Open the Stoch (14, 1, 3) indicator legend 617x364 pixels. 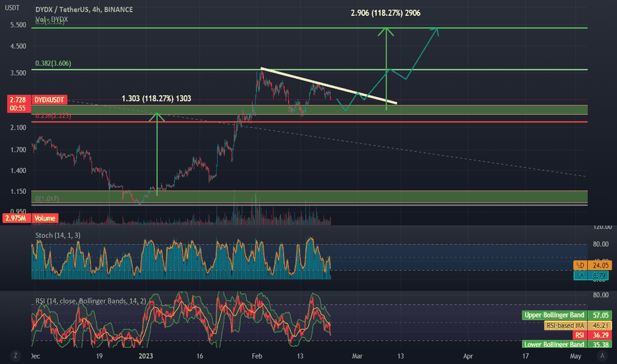(58, 236)
